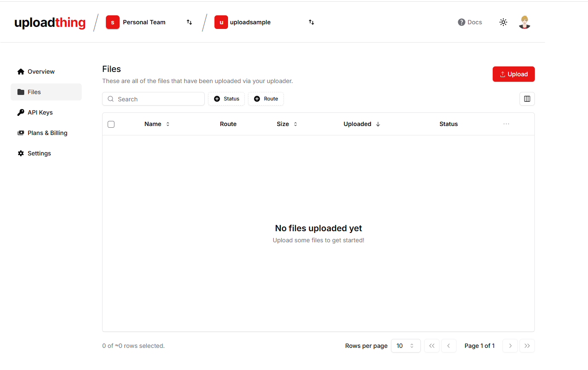588x370 pixels.
Task: Click 'Upload some files to get started!' text
Action: pyautogui.click(x=318, y=240)
